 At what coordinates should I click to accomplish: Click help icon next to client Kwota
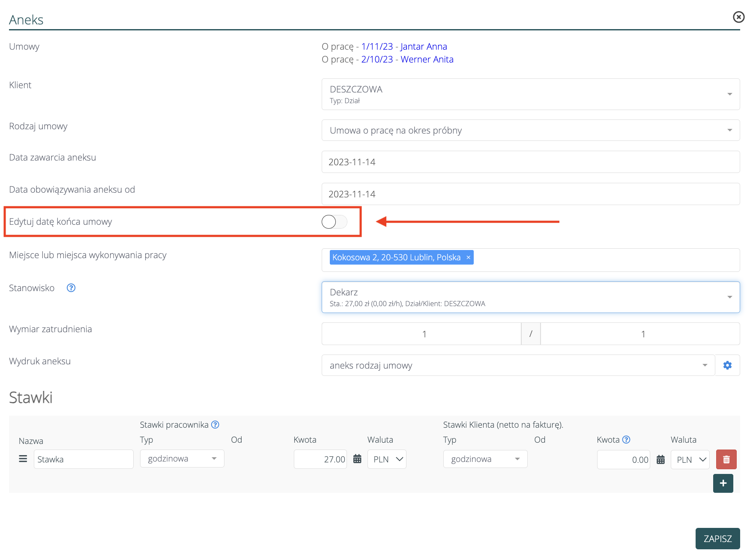pyautogui.click(x=626, y=440)
